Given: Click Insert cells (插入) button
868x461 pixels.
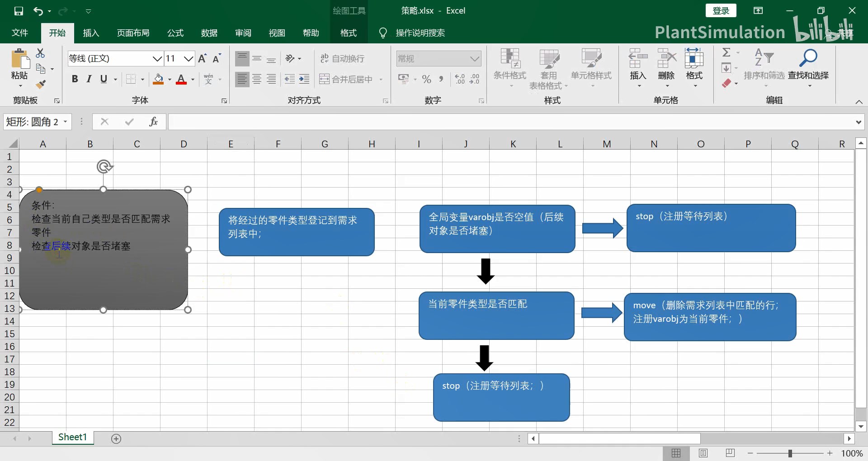Looking at the screenshot, I should coord(638,68).
